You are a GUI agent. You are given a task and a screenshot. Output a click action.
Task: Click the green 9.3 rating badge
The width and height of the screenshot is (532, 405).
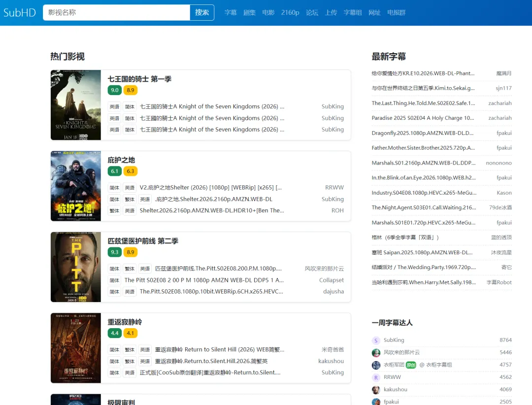tap(115, 252)
